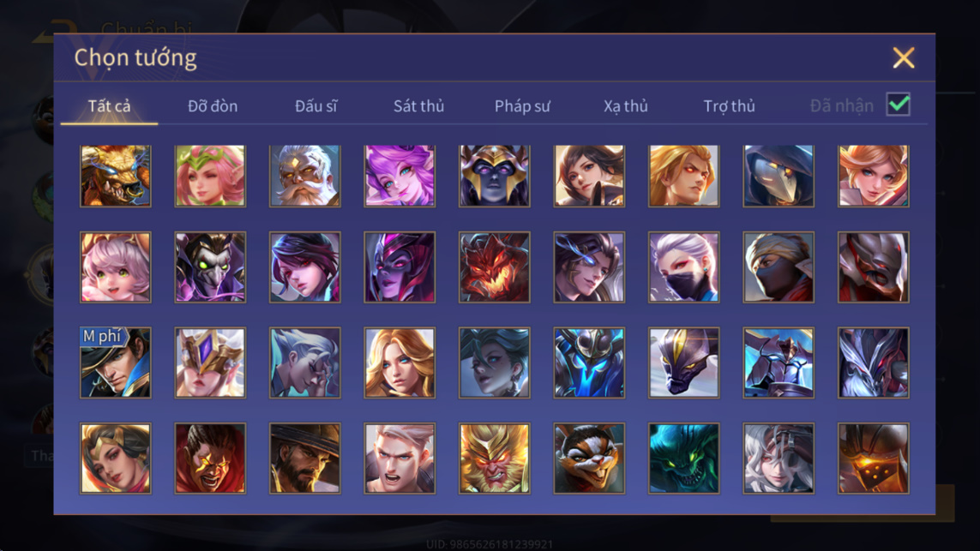
Task: Select the silver-haired masked ninja woman
Action: coord(683,267)
